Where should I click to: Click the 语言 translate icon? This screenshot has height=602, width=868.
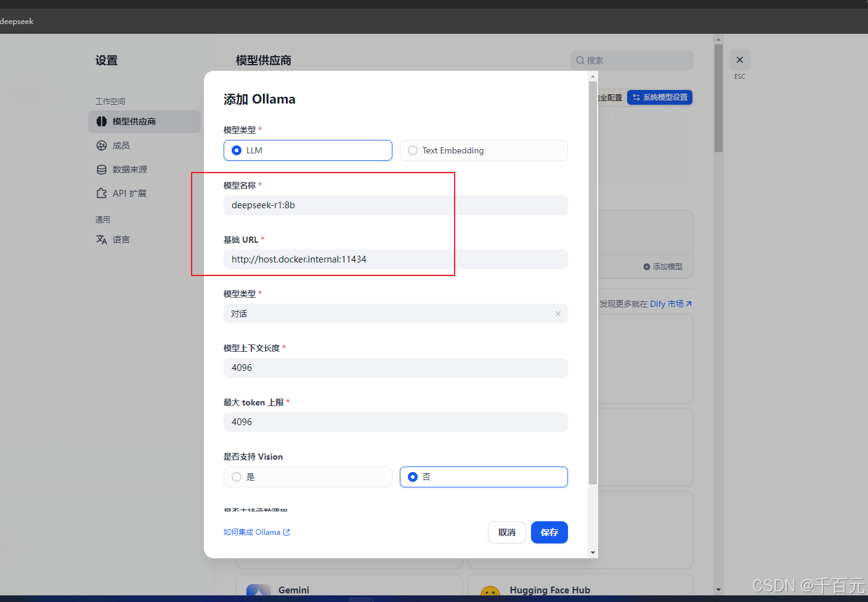pyautogui.click(x=102, y=240)
